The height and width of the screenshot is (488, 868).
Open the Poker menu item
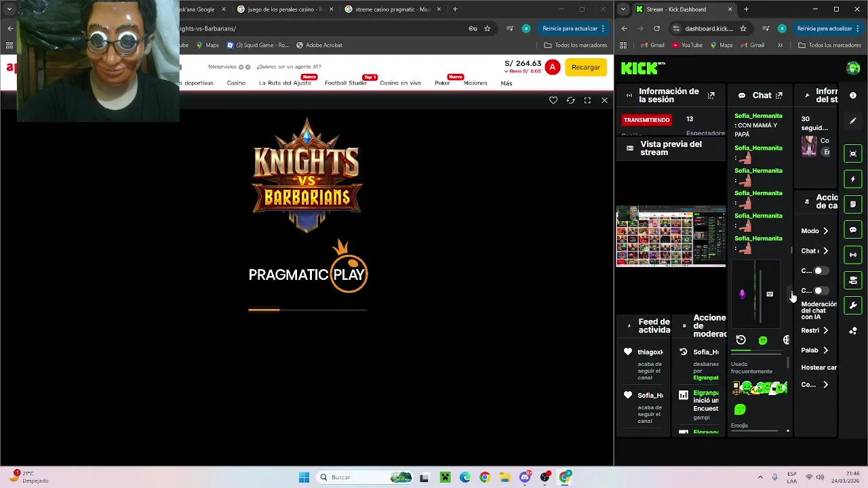click(442, 83)
